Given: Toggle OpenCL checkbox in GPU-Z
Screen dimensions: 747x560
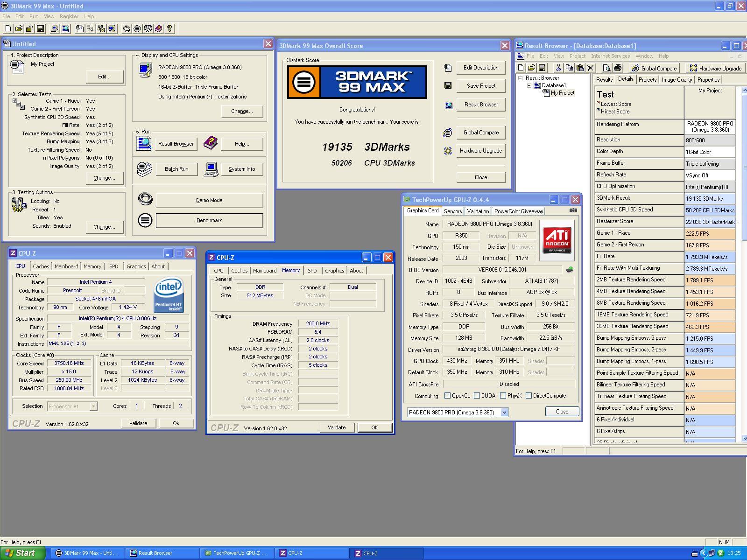Looking at the screenshot, I should coord(447,396).
